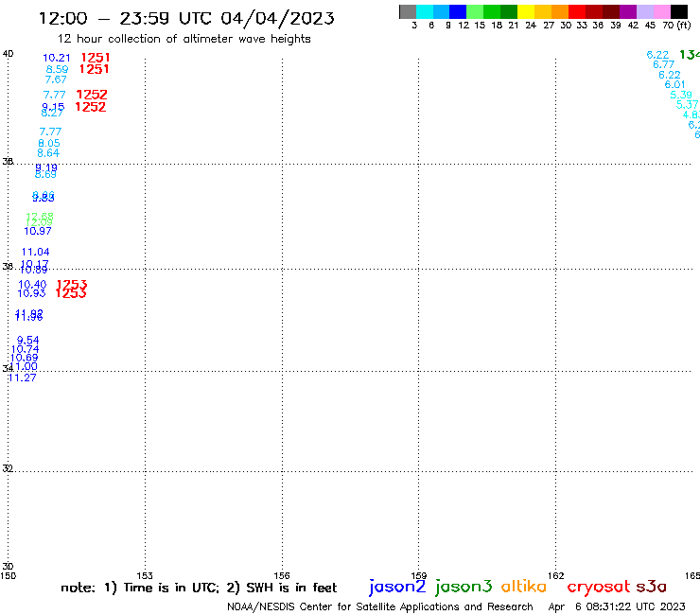700x615 pixels.
Task: Click the 'note: 1) Time is in UTC' text
Action: [140, 588]
